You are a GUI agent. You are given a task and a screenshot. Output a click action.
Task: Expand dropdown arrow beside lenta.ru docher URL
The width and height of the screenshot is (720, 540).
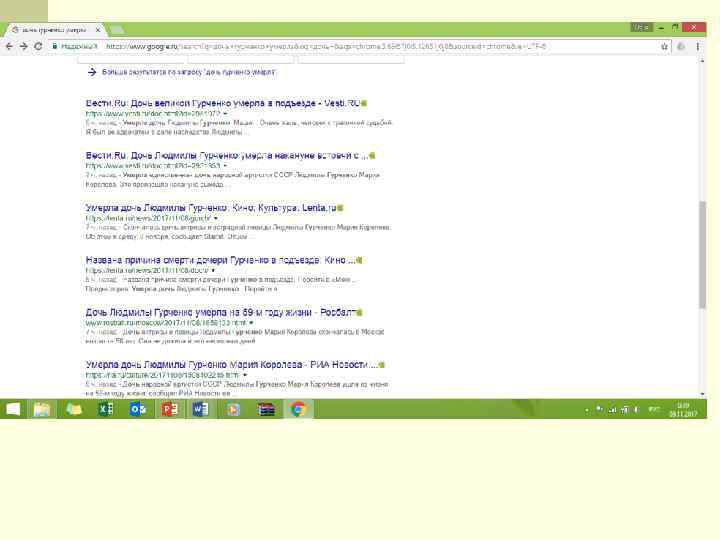(213, 270)
